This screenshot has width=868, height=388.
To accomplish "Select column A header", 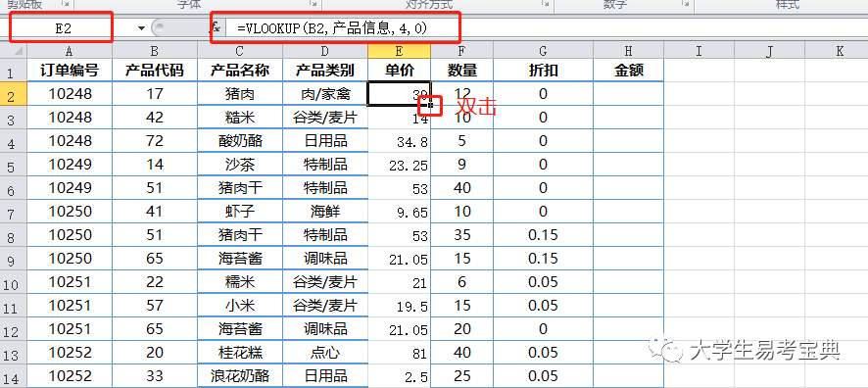I will [70, 51].
